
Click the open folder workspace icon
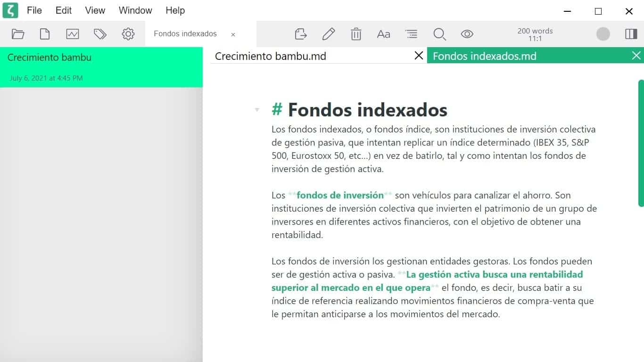18,34
